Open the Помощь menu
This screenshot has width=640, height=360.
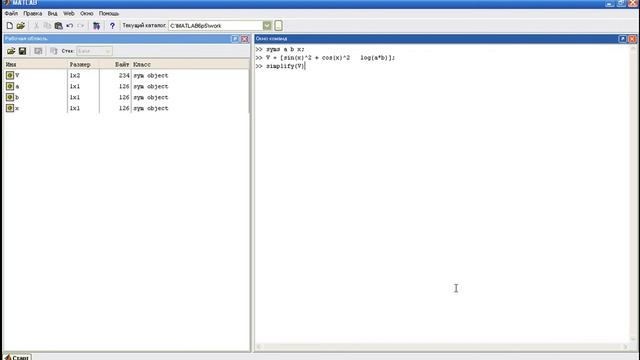coord(109,13)
